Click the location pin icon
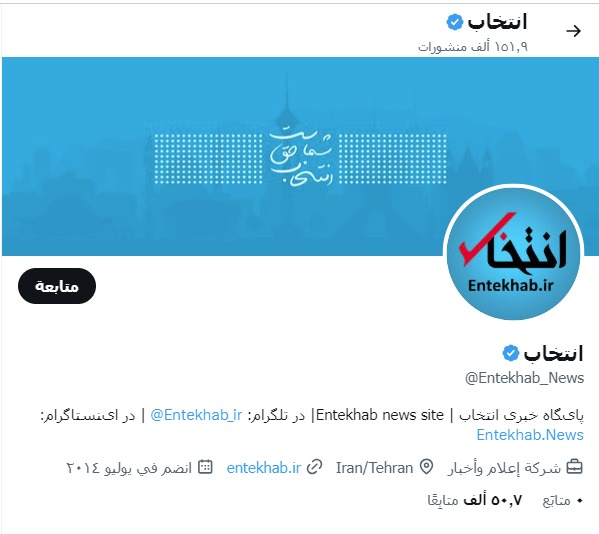Viewport: 599px width, 534px height. [426, 467]
